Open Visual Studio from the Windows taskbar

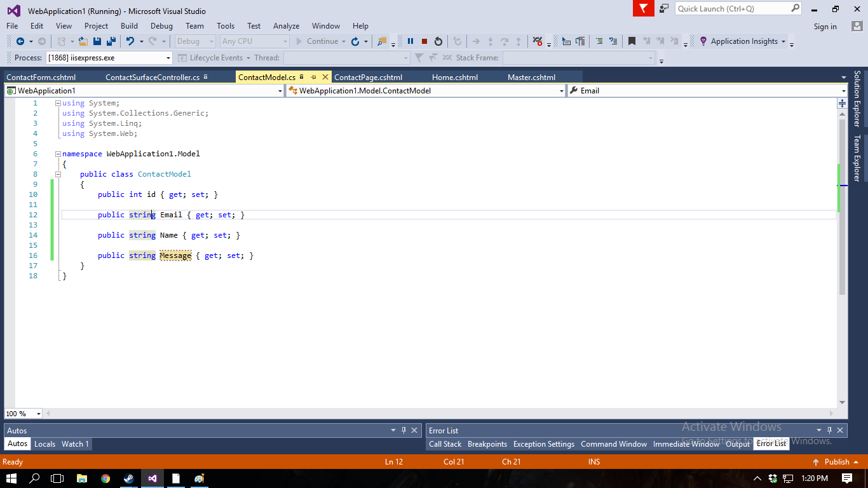[153, 478]
